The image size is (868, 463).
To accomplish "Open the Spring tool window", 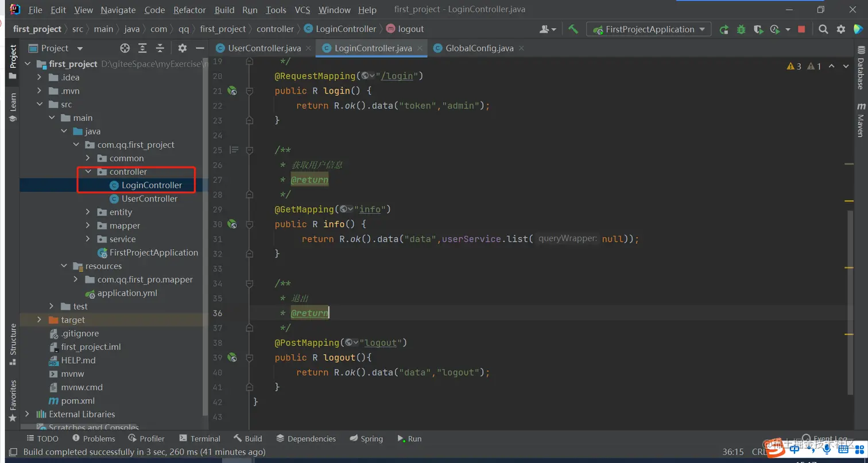I will coord(366,438).
